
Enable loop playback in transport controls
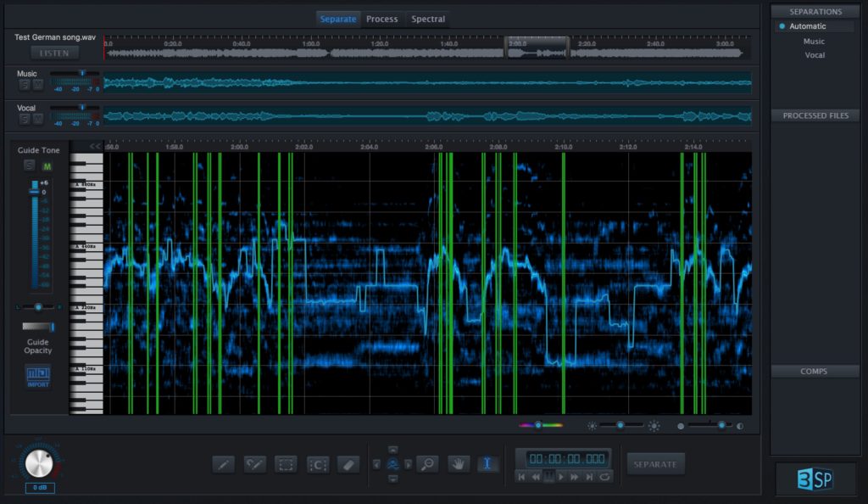click(605, 475)
